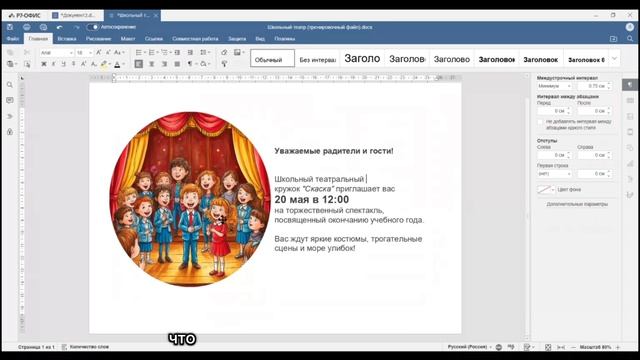Click the Дополнительные параметры link

point(577,204)
